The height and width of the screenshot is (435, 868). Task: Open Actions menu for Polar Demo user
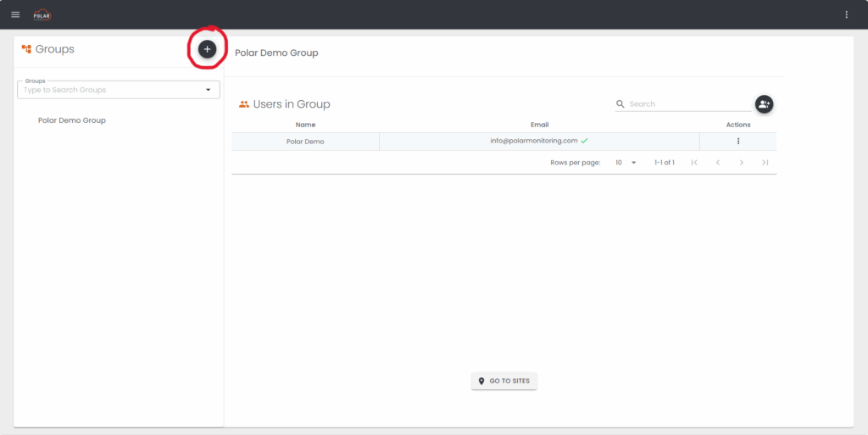click(x=738, y=142)
